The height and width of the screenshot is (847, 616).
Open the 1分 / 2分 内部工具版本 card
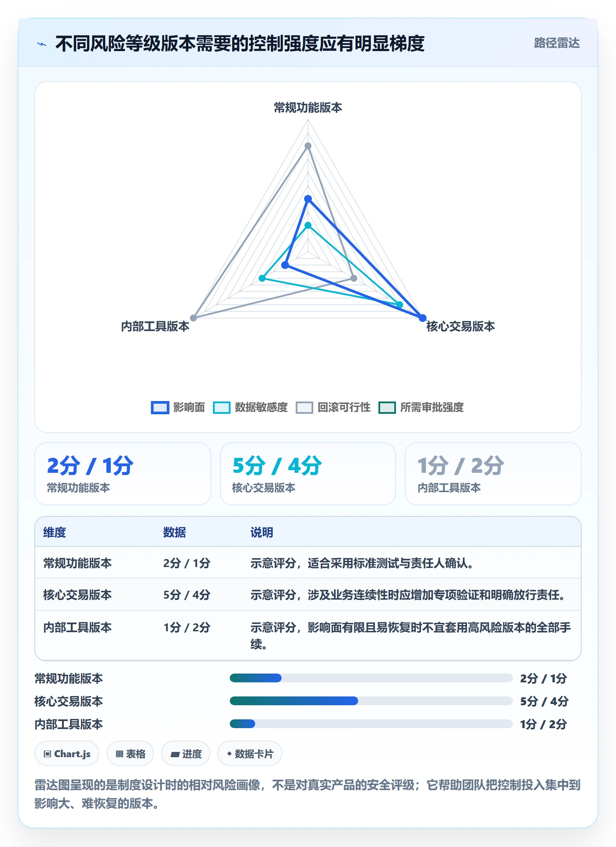click(x=493, y=474)
